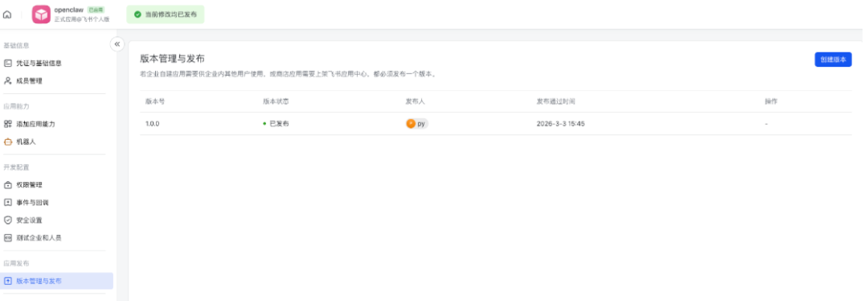Image resolution: width=868 pixels, height=301 pixels.
Task: Click the 发布通过时间 column header
Action: 556,102
